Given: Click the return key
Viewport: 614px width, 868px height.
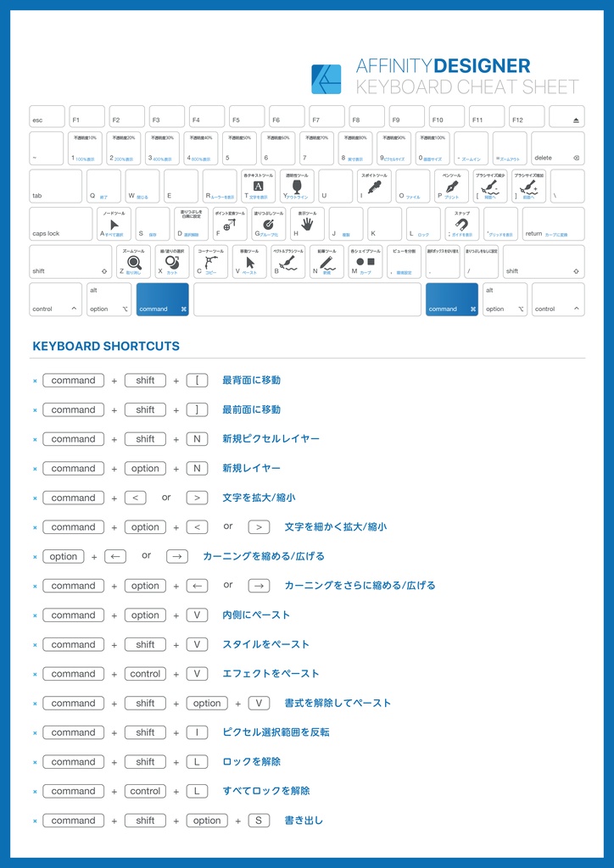Looking at the screenshot, I should (x=553, y=224).
